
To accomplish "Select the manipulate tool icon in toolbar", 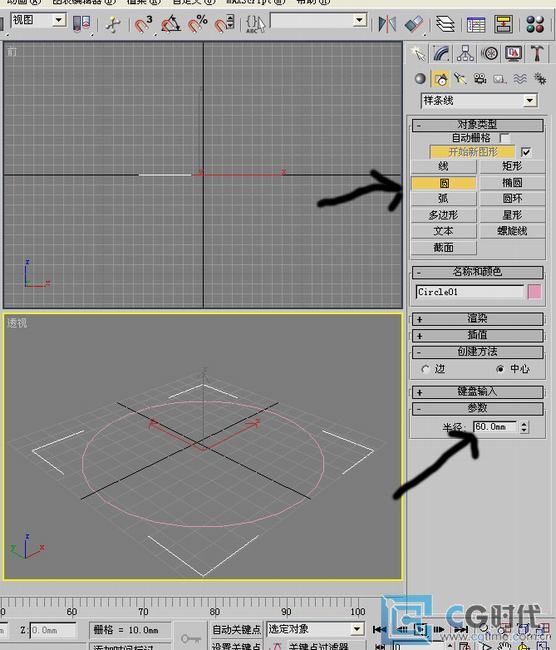I will (112, 24).
